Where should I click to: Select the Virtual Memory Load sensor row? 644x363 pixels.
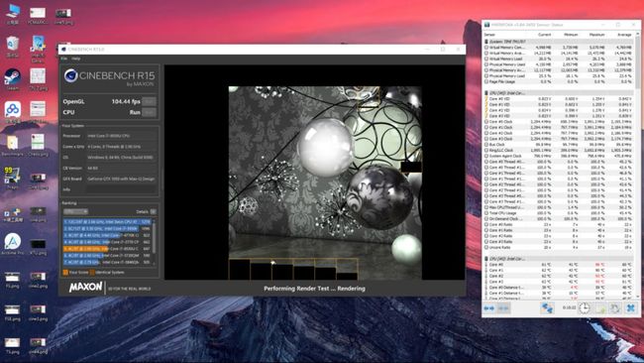(x=559, y=59)
